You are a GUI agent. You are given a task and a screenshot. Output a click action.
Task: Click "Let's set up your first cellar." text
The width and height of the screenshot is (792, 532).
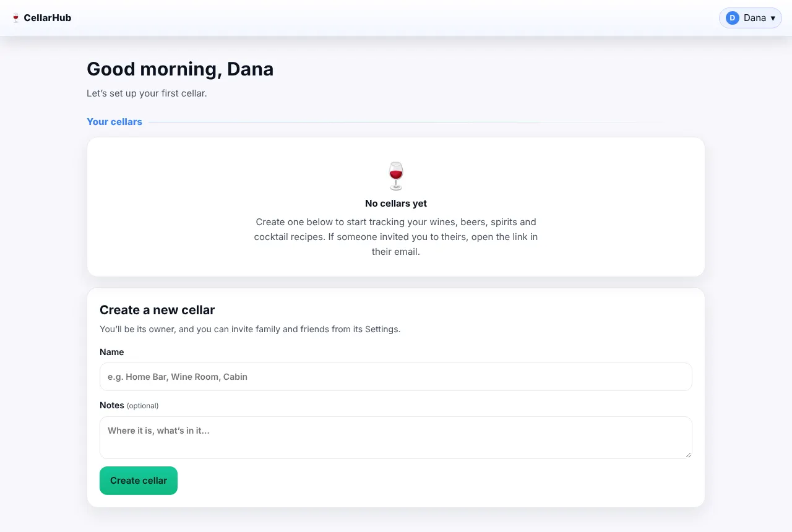[147, 94]
